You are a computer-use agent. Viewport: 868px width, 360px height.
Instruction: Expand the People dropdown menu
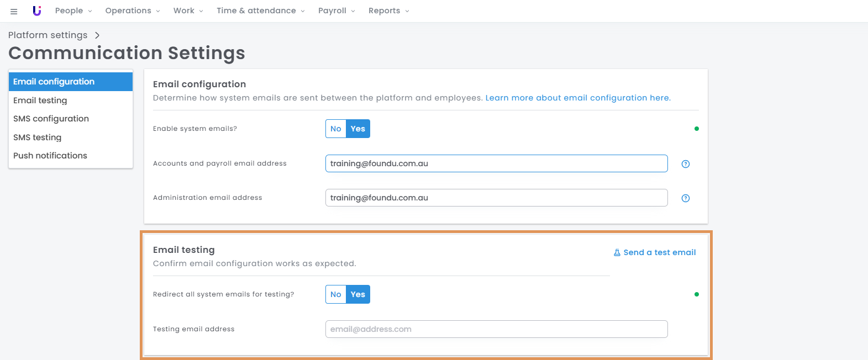coord(73,11)
